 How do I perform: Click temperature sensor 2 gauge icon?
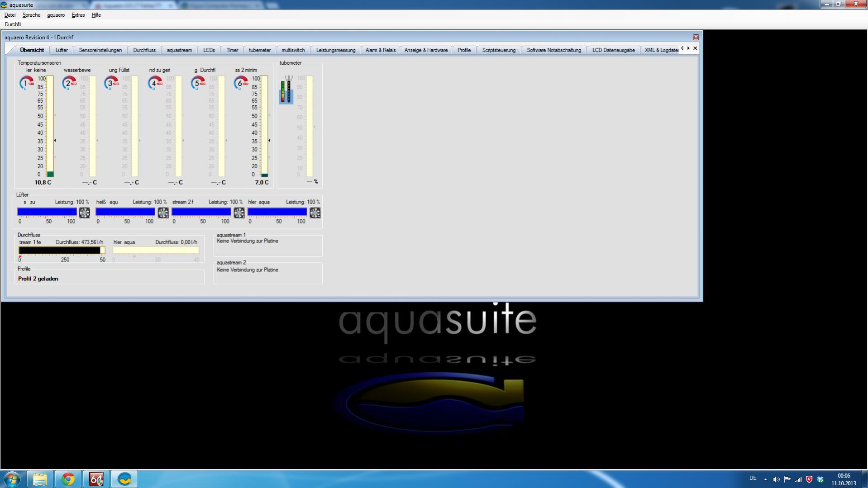coord(70,83)
